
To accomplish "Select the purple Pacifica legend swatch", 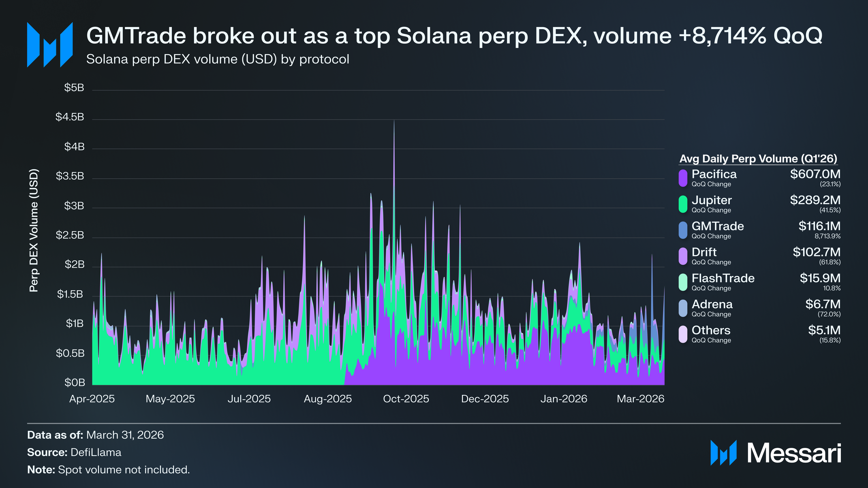I will pyautogui.click(x=683, y=178).
